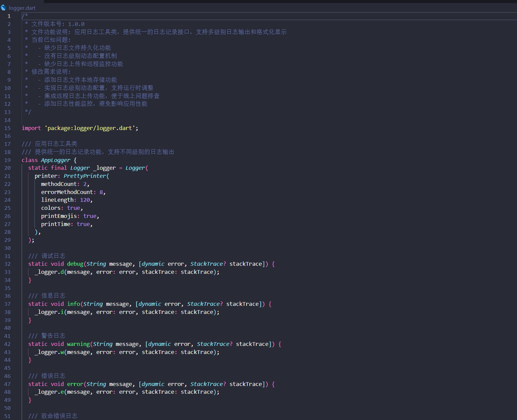Click the '缺少日志文件持久化功能' comment
This screenshot has height=420, width=517.
(x=78, y=48)
